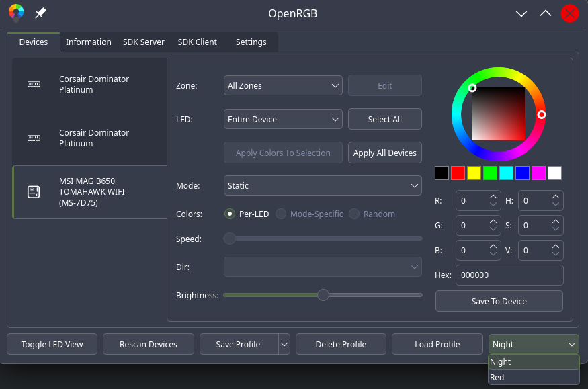
Task: Select the MSI MAG B650 motherboard device icon
Action: pos(33,192)
